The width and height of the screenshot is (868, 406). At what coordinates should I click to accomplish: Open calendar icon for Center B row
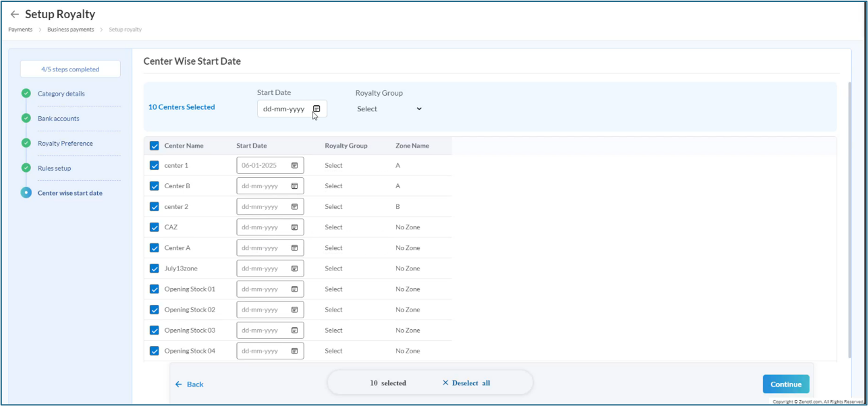point(294,186)
